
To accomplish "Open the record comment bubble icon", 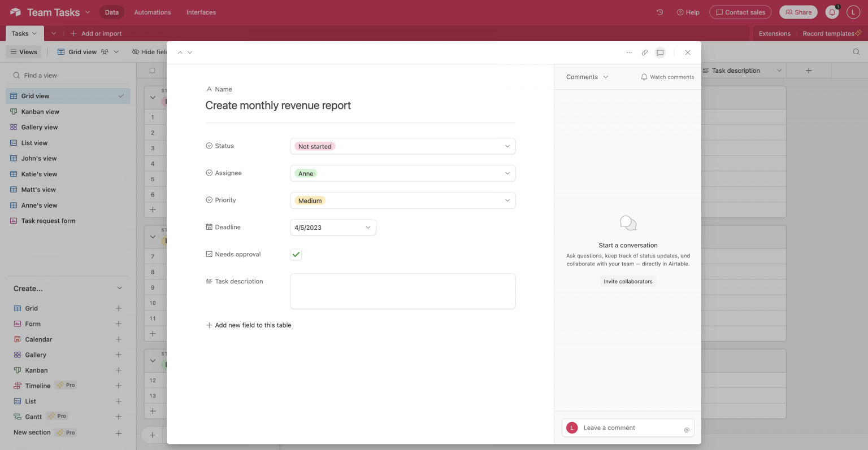I will coord(659,53).
